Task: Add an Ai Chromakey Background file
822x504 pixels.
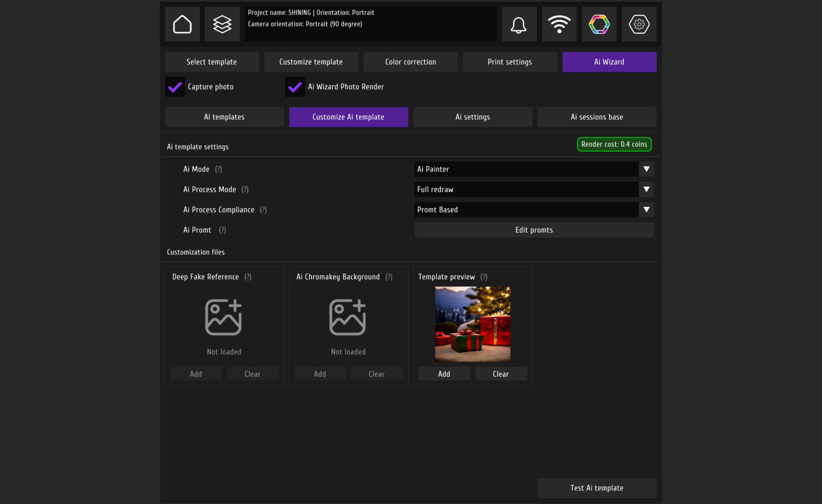Action: click(320, 374)
